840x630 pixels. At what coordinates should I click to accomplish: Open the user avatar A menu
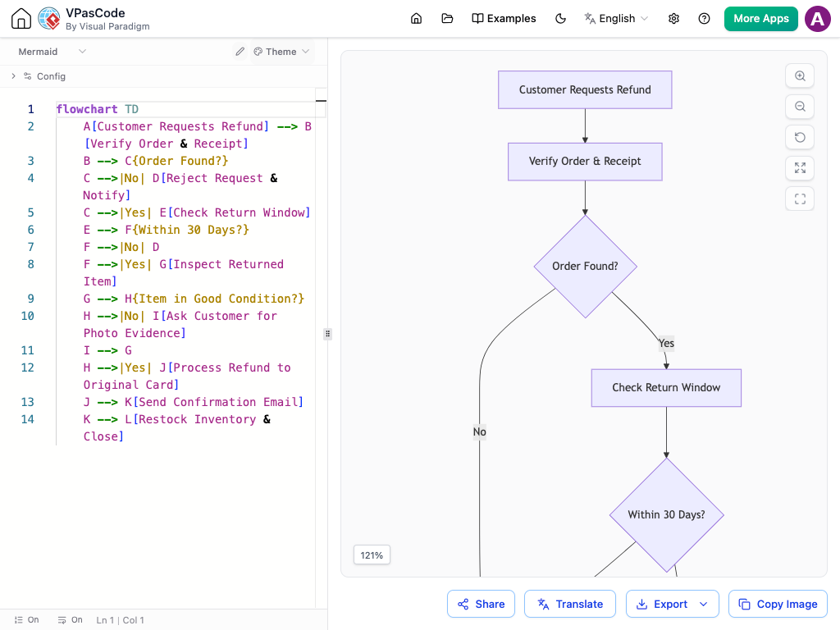pyautogui.click(x=818, y=19)
